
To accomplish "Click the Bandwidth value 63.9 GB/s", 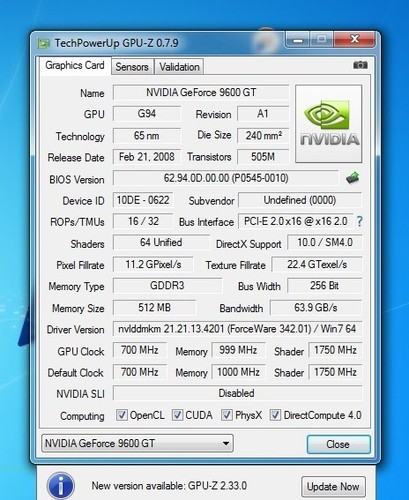I will click(x=316, y=307).
